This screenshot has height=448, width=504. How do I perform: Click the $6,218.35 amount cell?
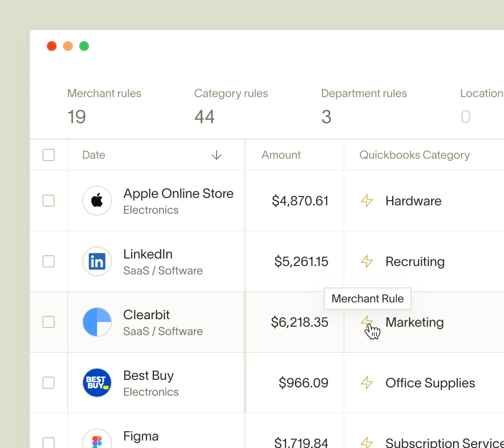click(x=300, y=322)
